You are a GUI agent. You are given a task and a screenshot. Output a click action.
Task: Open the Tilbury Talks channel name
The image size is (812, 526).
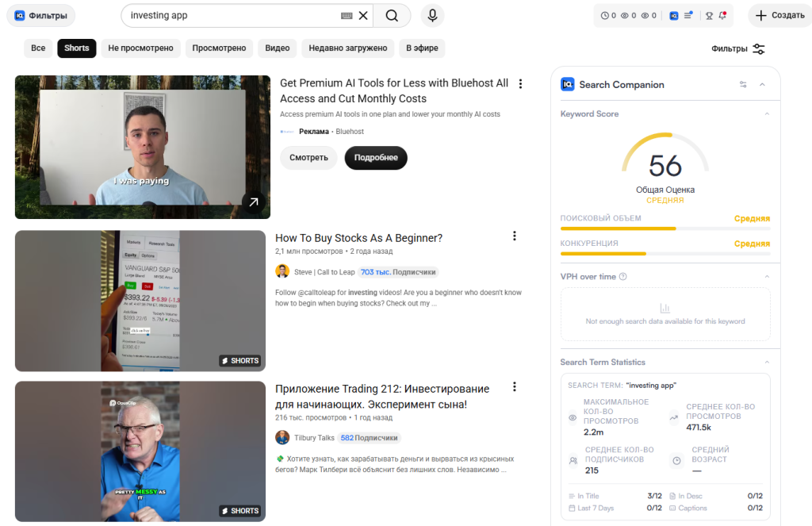[x=314, y=438]
